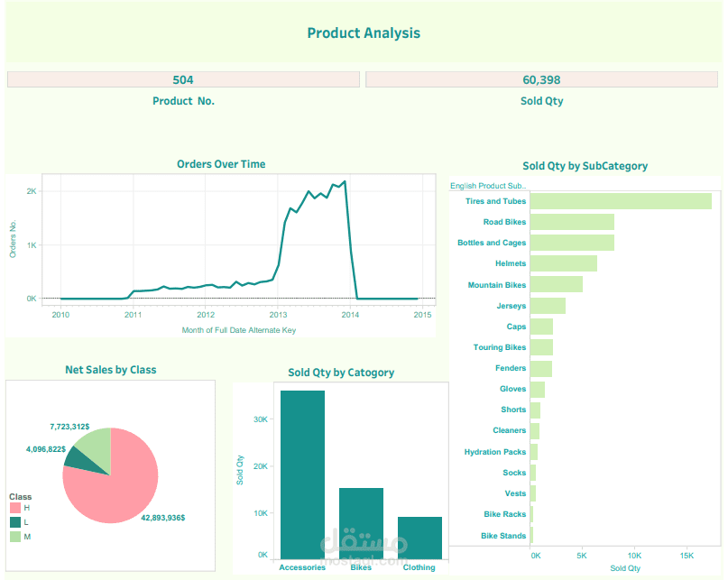The image size is (728, 580).
Task: Click the 15K tick on subcategory axis
Action: [x=687, y=556]
